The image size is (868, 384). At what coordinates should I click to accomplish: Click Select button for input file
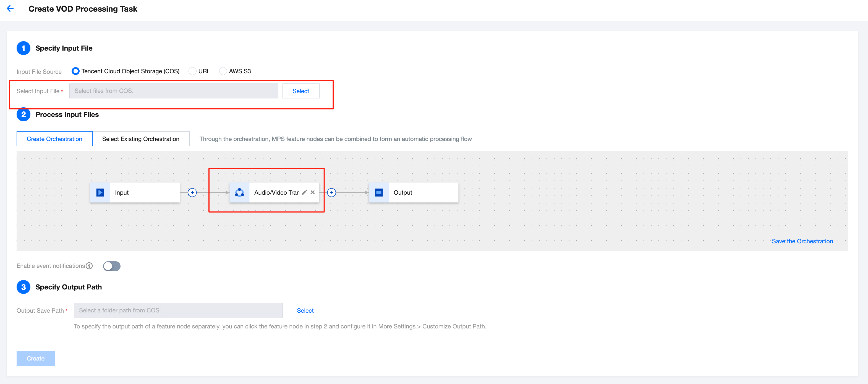pyautogui.click(x=300, y=91)
